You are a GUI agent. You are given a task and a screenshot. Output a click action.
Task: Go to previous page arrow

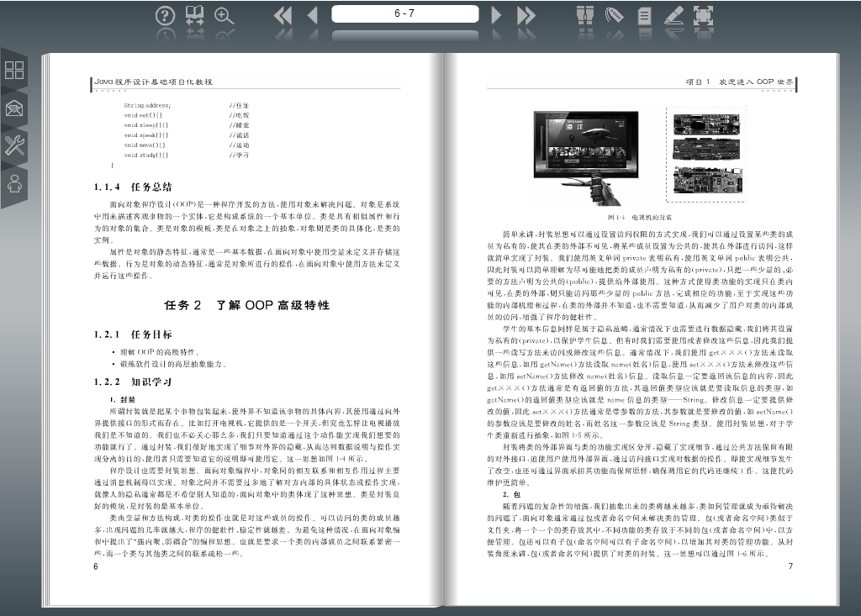pos(313,15)
